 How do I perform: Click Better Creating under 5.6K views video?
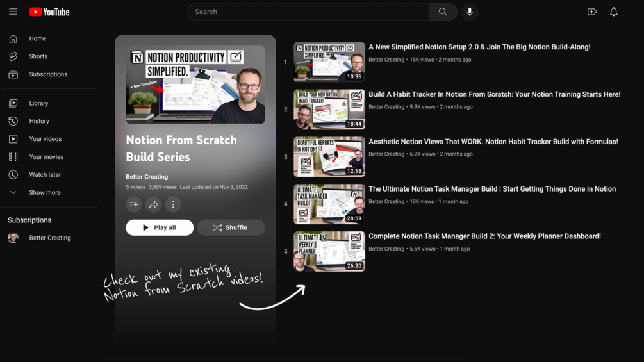pyautogui.click(x=386, y=249)
